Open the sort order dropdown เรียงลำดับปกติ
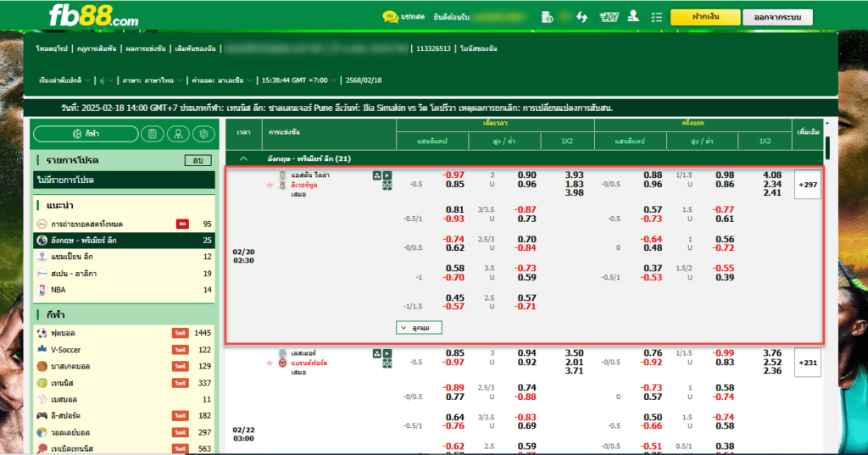Viewport: 868px width, 455px height. [x=64, y=80]
